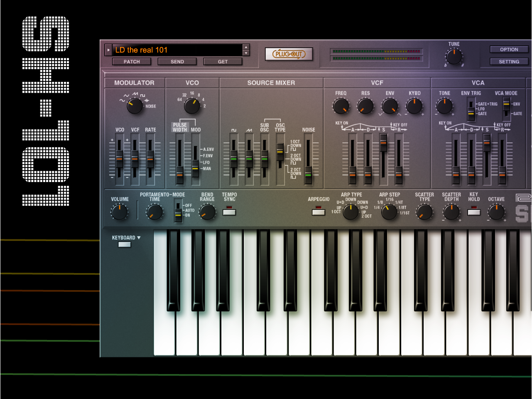
Task: Toggle the ARPEGGIO button
Action: tap(319, 212)
